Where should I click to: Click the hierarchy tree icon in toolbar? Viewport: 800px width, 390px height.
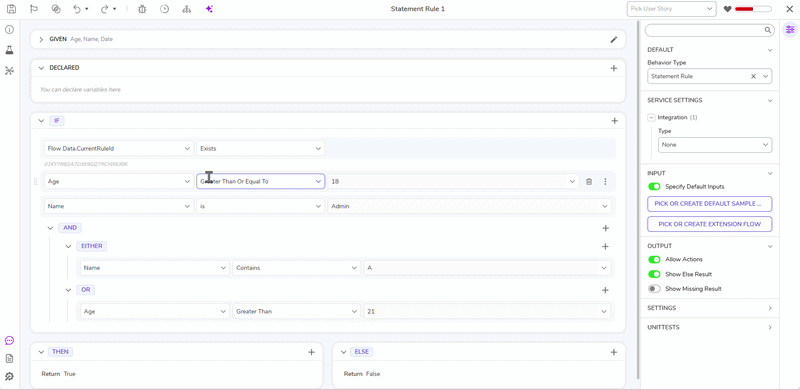(186, 9)
